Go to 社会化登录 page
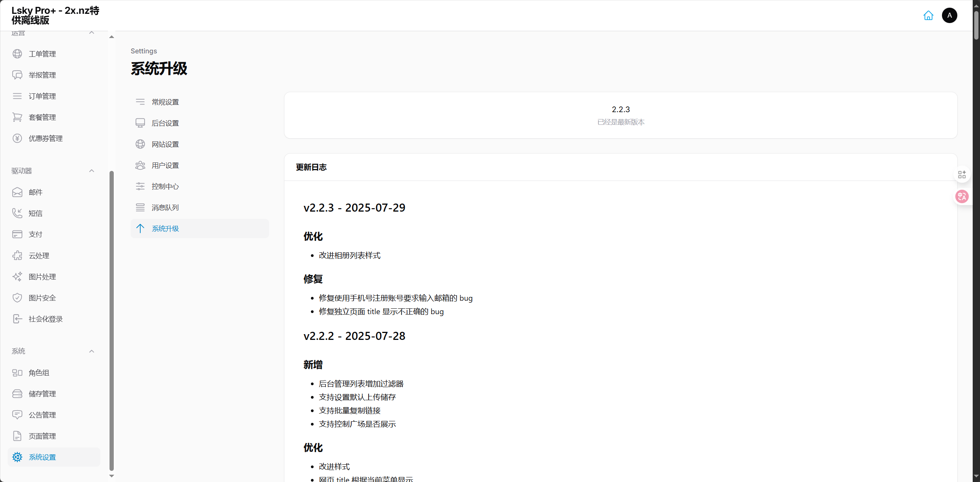Viewport: 980px width, 482px height. (x=45, y=319)
